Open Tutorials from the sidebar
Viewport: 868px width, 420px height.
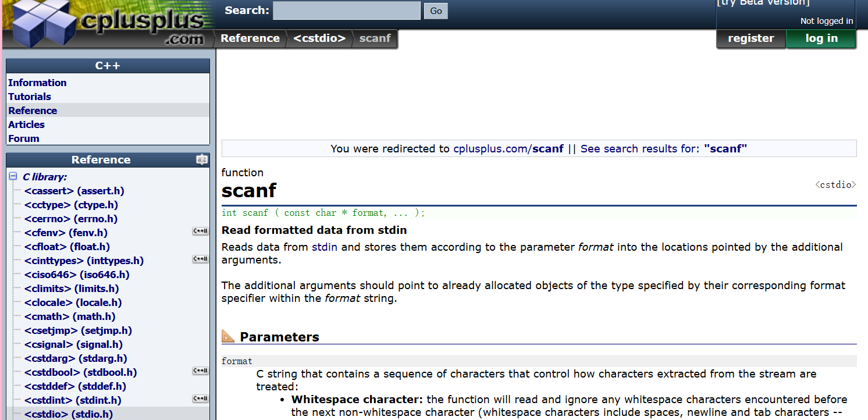point(30,96)
